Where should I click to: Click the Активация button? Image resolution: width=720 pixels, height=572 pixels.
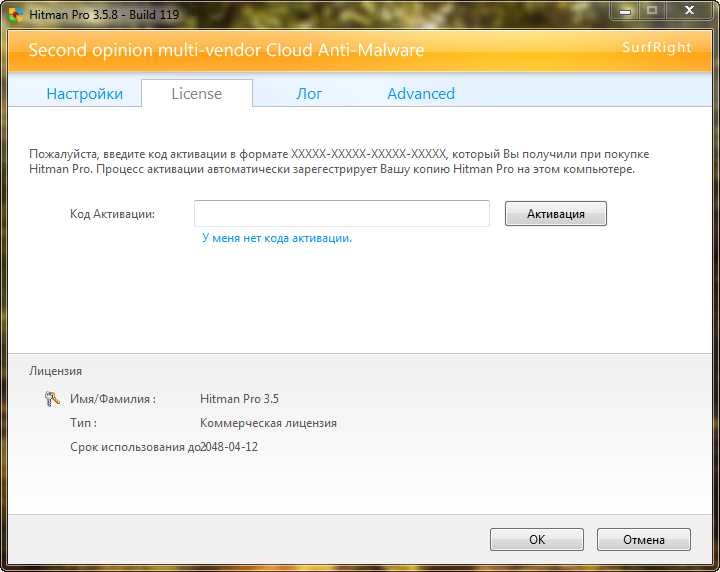pos(556,213)
